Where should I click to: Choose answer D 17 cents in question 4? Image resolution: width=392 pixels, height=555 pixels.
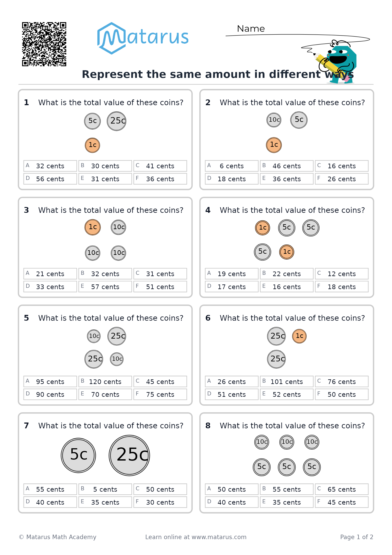232,286
